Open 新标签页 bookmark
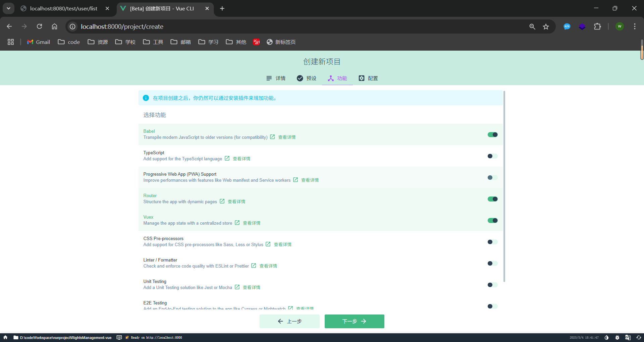 pyautogui.click(x=281, y=42)
